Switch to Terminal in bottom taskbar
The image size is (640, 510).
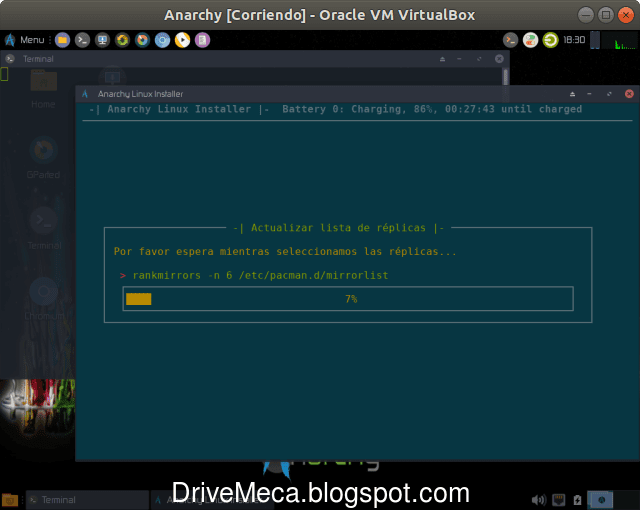click(88, 500)
